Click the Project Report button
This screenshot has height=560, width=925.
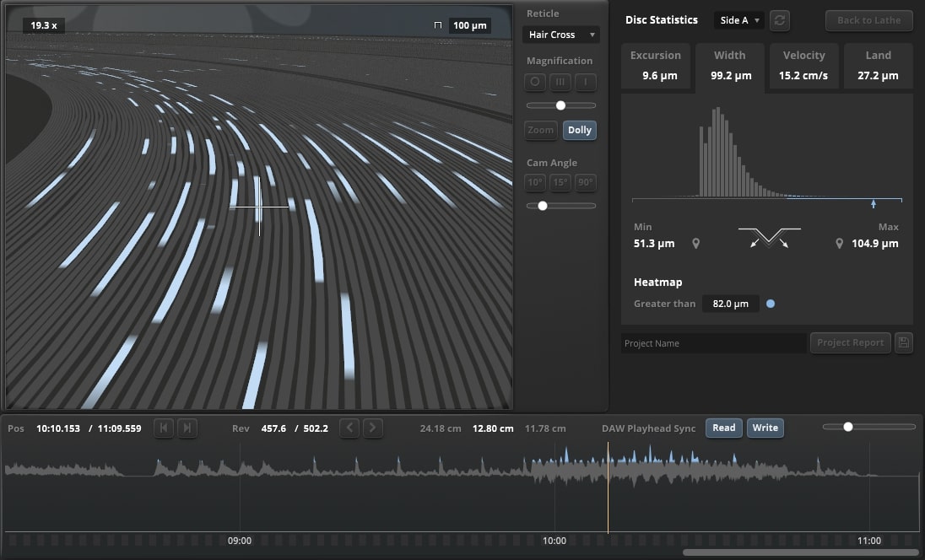tap(850, 343)
